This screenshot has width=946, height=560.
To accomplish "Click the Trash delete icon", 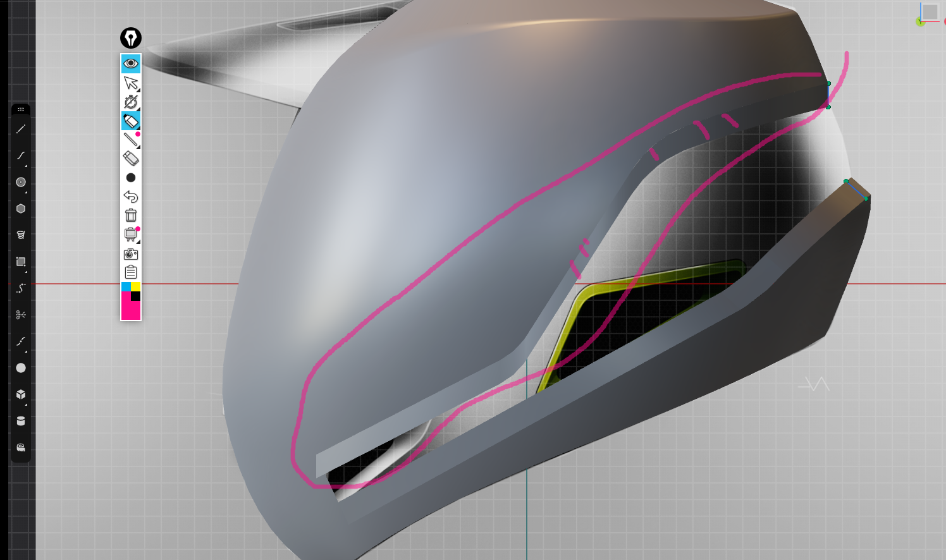I will click(130, 214).
